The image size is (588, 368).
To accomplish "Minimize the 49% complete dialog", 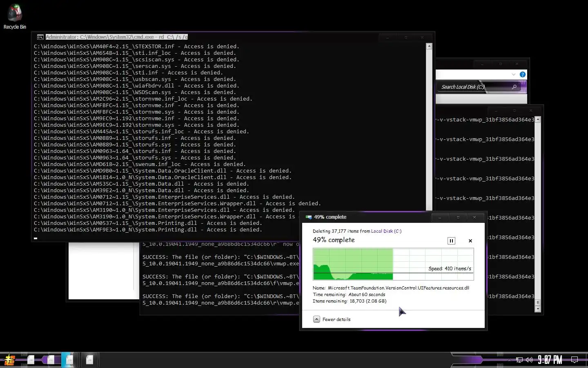I will point(440,218).
